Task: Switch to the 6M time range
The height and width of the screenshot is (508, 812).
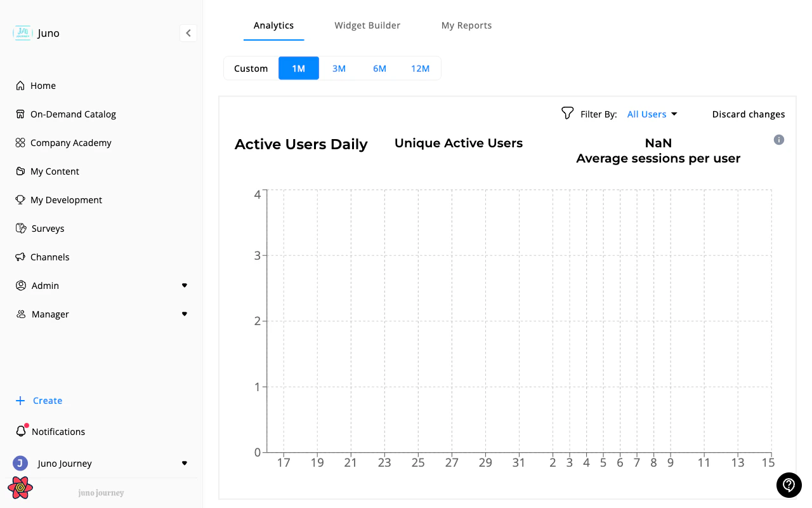Action: pos(380,68)
